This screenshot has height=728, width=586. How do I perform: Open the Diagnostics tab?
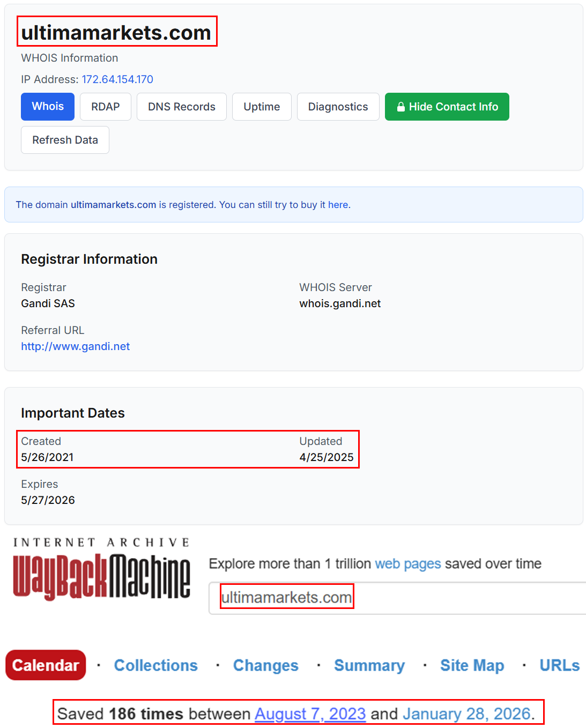[338, 106]
